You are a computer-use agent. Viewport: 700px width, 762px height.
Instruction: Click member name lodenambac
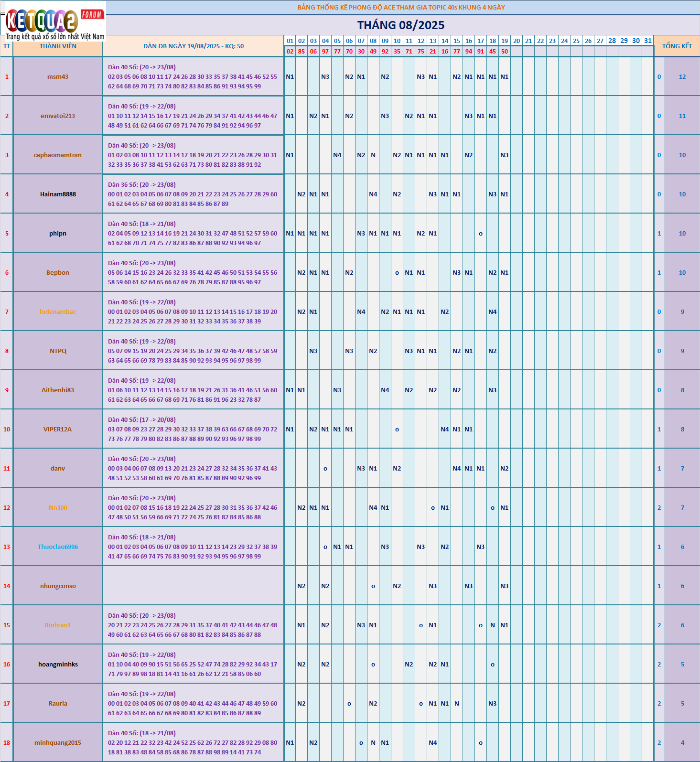click(58, 312)
